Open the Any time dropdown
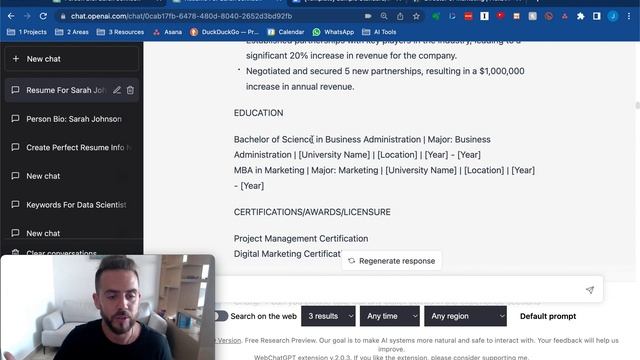Image resolution: width=640 pixels, height=360 pixels. pyautogui.click(x=390, y=316)
